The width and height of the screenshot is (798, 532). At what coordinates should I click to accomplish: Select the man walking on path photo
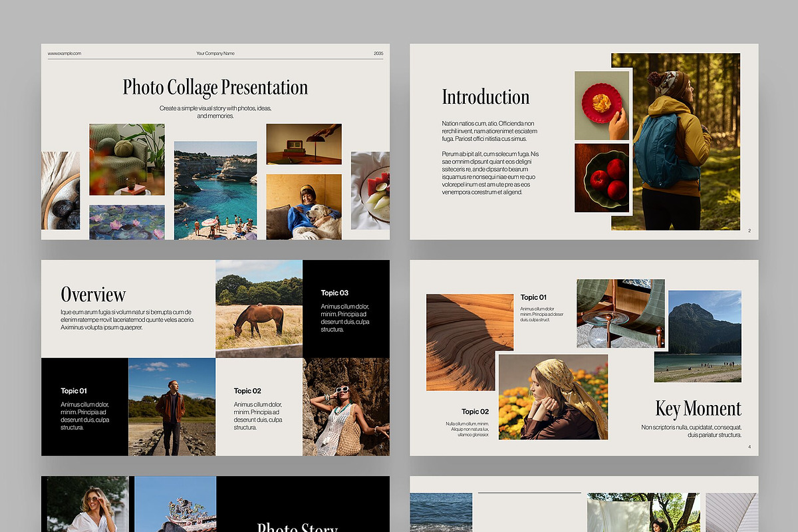172,407
